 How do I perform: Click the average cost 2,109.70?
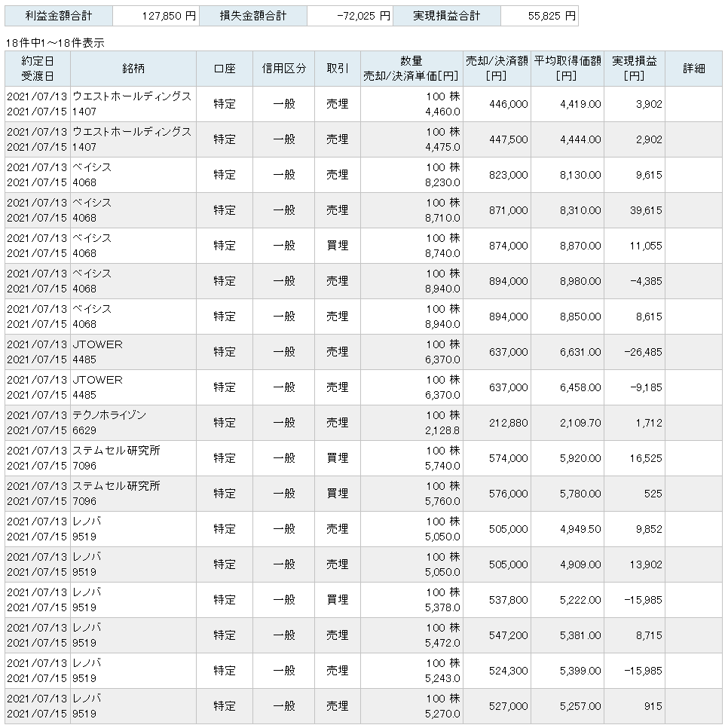[580, 423]
